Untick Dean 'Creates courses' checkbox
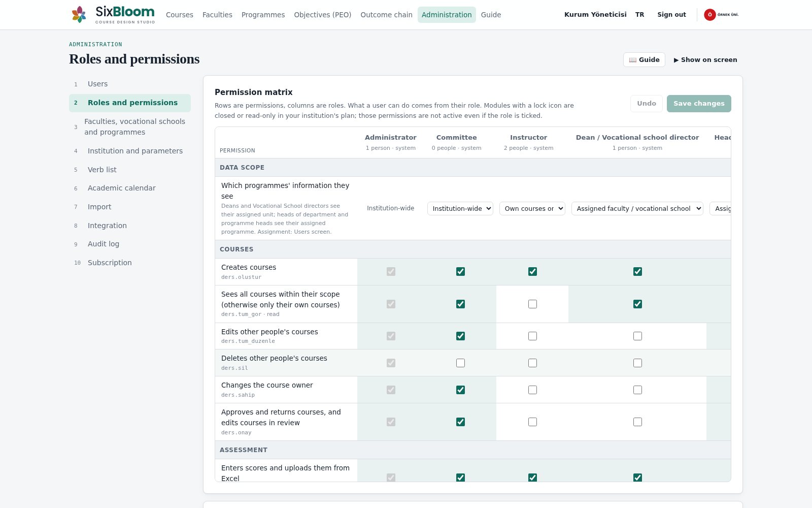The height and width of the screenshot is (508, 812). (x=637, y=272)
